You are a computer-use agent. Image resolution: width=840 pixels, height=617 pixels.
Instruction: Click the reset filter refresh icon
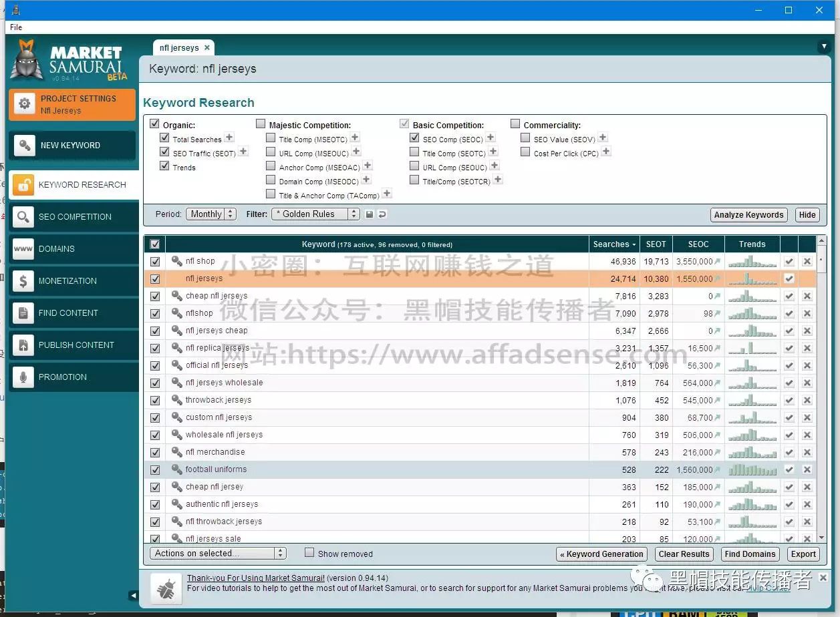[x=382, y=214]
